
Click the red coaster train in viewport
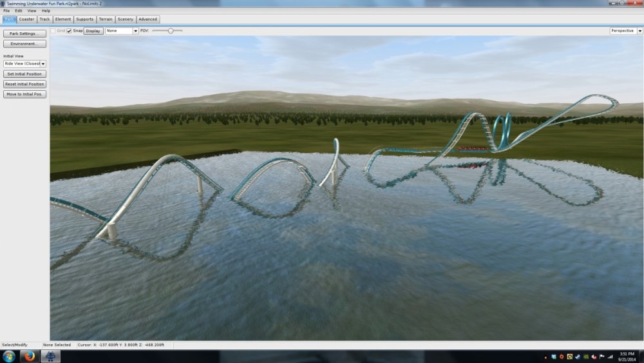pyautogui.click(x=475, y=148)
